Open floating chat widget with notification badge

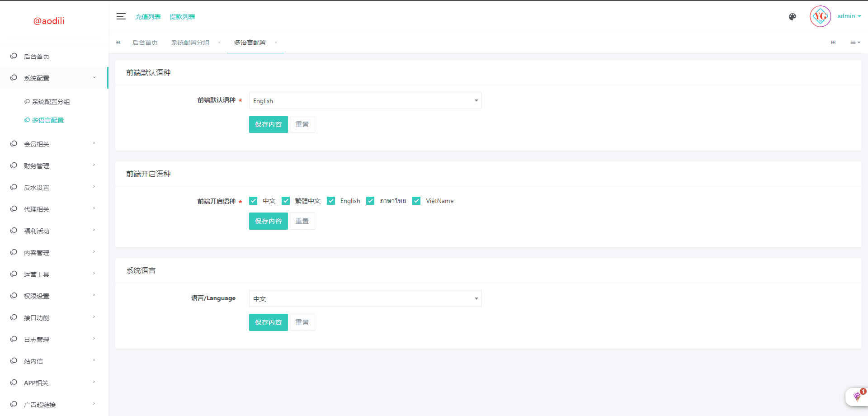pos(857,397)
